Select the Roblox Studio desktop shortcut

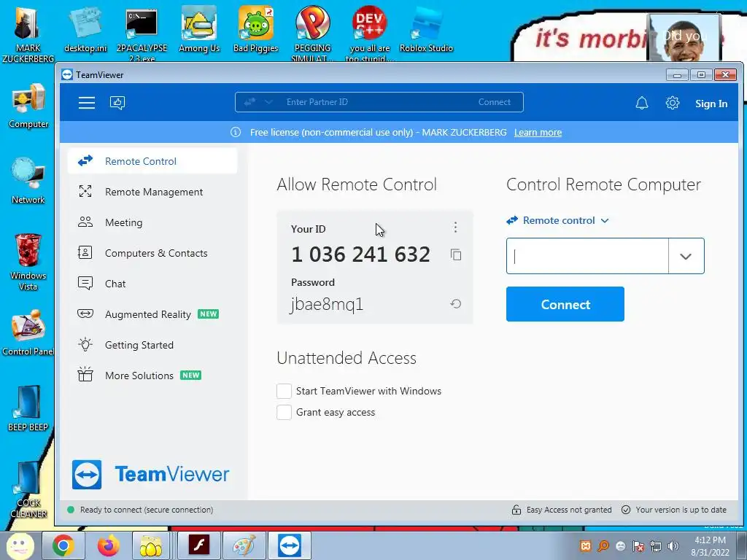coord(426,31)
